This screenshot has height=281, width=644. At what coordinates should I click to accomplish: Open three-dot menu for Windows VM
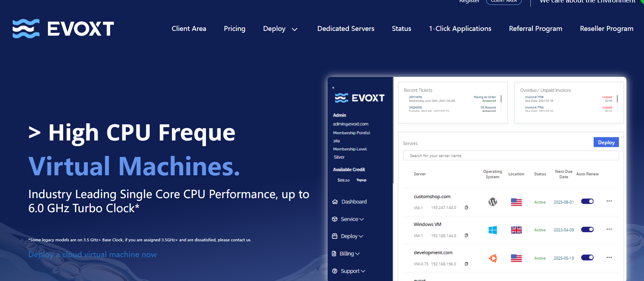click(609, 229)
